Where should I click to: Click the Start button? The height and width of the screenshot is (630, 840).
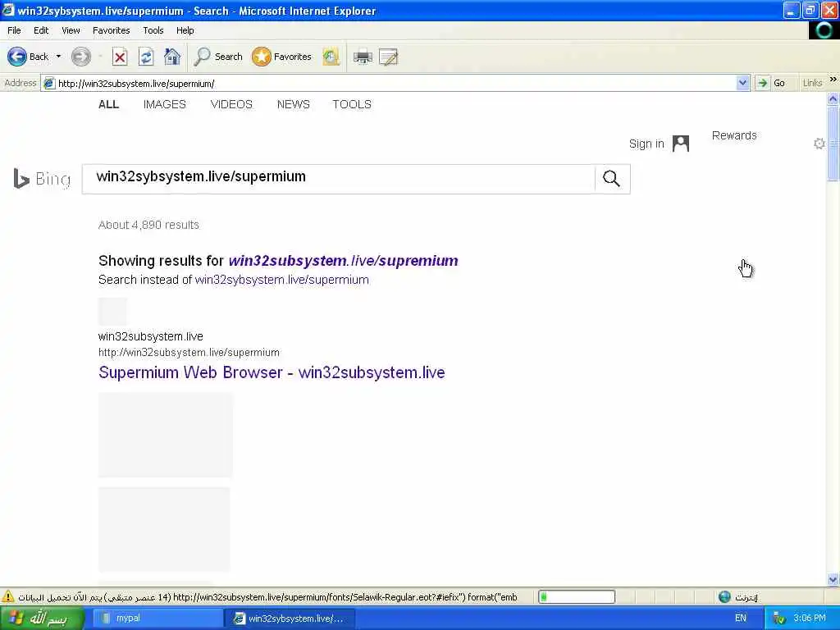click(x=42, y=619)
